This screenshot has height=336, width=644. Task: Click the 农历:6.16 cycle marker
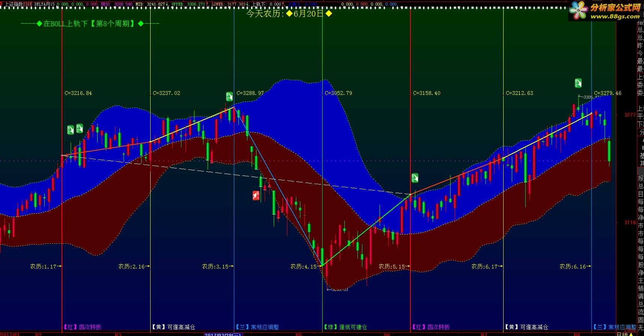[x=575, y=266]
